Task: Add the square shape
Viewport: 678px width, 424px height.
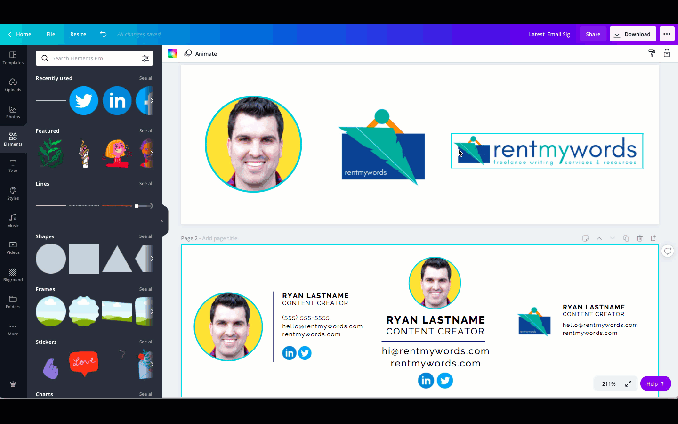Action: tap(84, 259)
